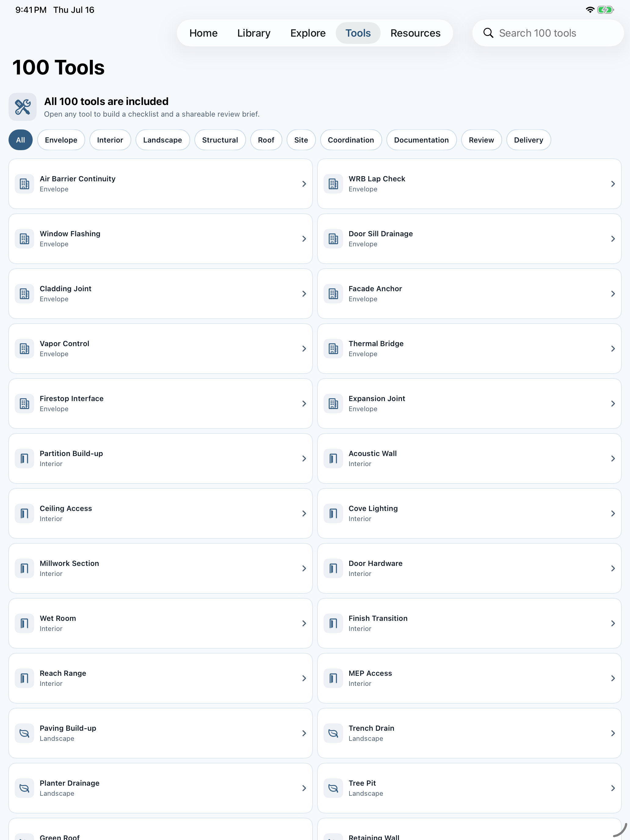Tap the building icon for Air Barrier Continuity
The width and height of the screenshot is (630, 840).
click(x=24, y=184)
